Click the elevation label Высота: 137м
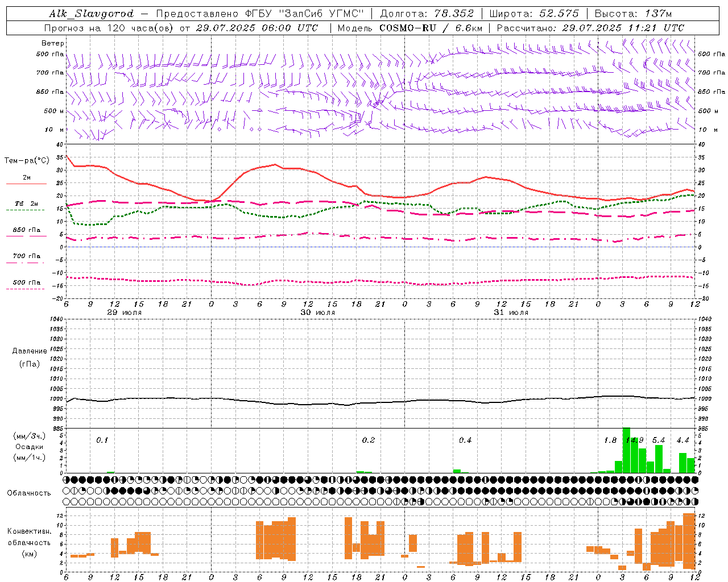 pyautogui.click(x=633, y=14)
